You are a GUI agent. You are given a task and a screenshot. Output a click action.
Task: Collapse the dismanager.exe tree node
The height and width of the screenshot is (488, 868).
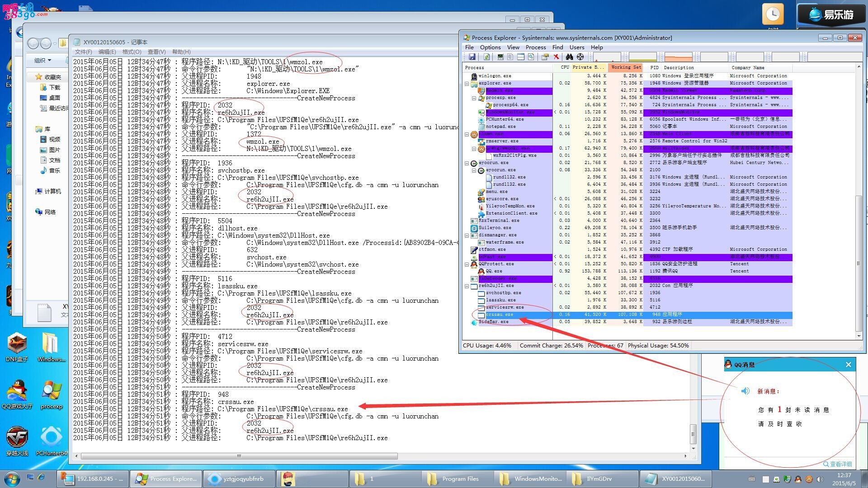[467, 235]
